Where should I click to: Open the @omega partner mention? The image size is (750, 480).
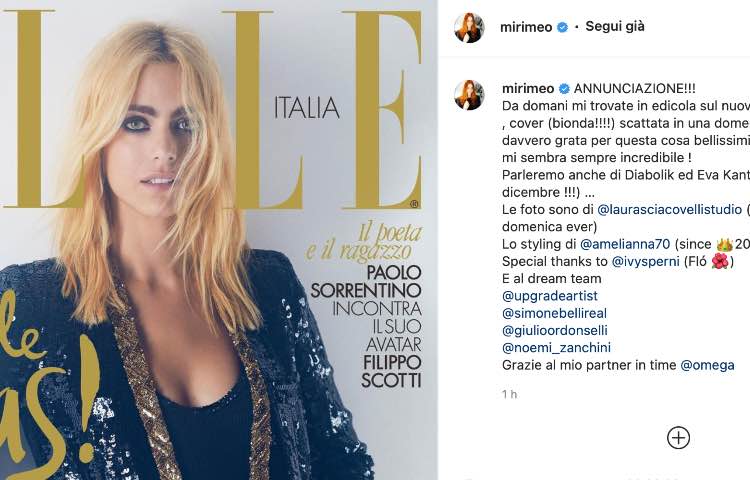click(707, 365)
